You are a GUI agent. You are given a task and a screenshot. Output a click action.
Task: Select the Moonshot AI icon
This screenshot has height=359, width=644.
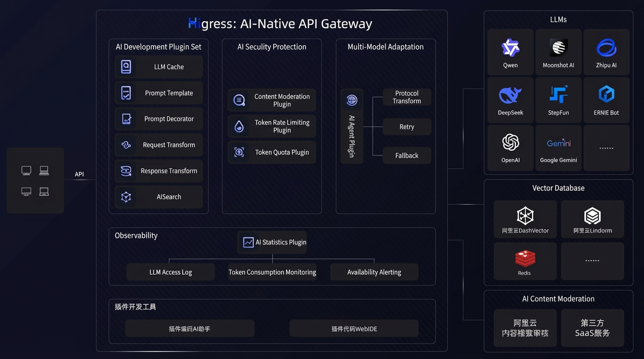(x=558, y=48)
